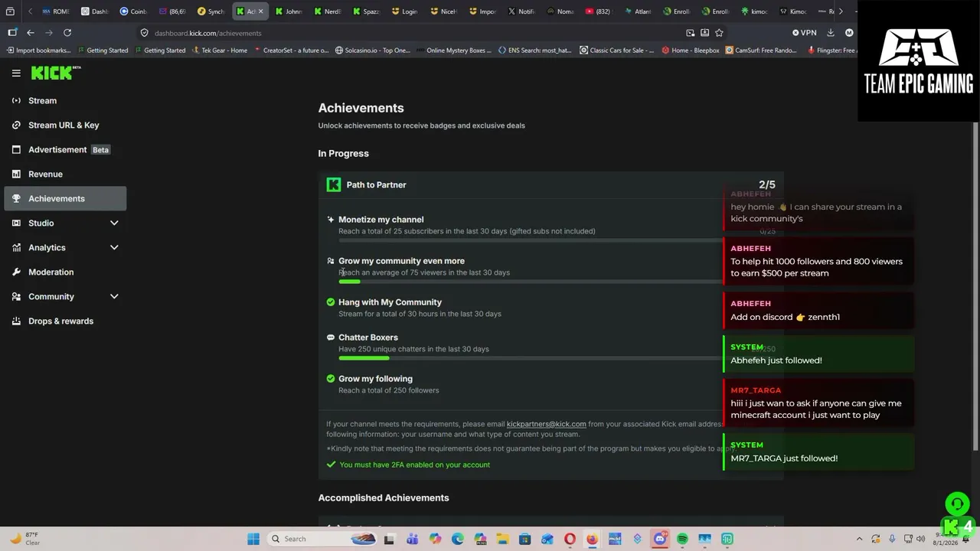Switch to the Coinb browser tab
Screen dimensions: 980x551
133,11
